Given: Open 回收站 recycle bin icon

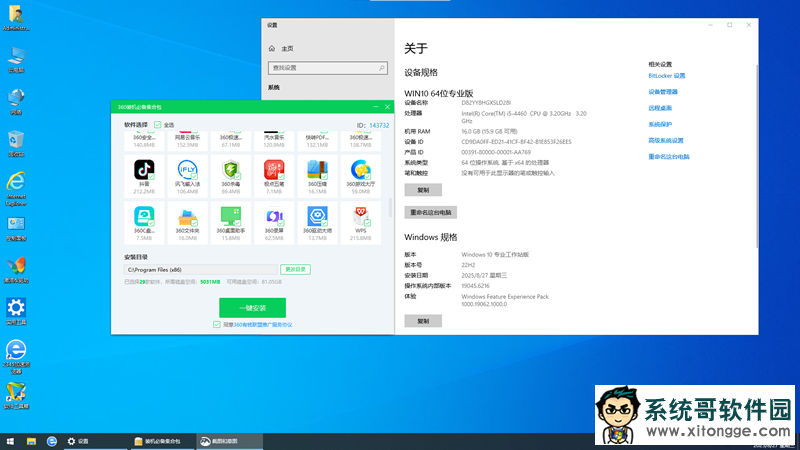Looking at the screenshot, I should pos(16,143).
